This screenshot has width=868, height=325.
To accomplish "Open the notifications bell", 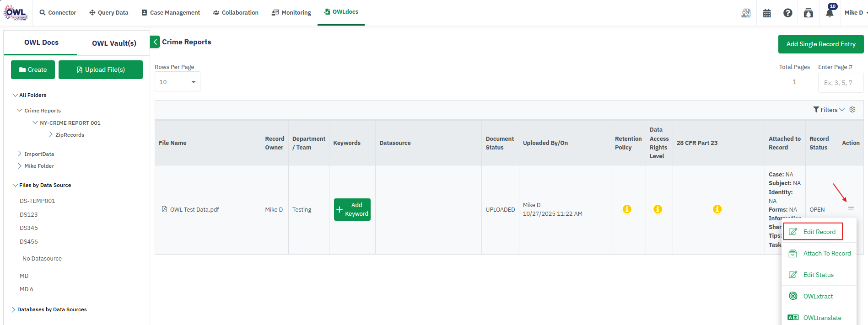I will [x=829, y=13].
